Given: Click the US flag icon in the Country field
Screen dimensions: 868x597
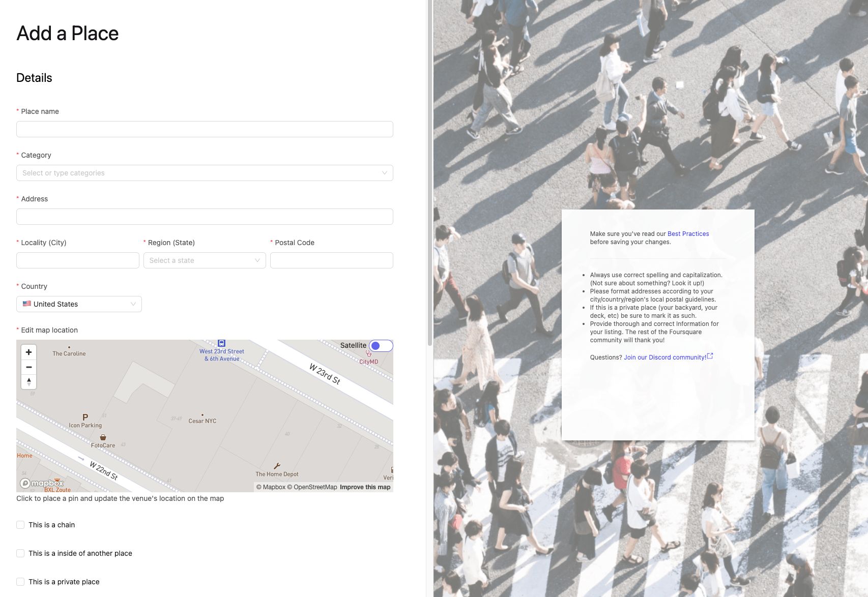Looking at the screenshot, I should (x=27, y=304).
